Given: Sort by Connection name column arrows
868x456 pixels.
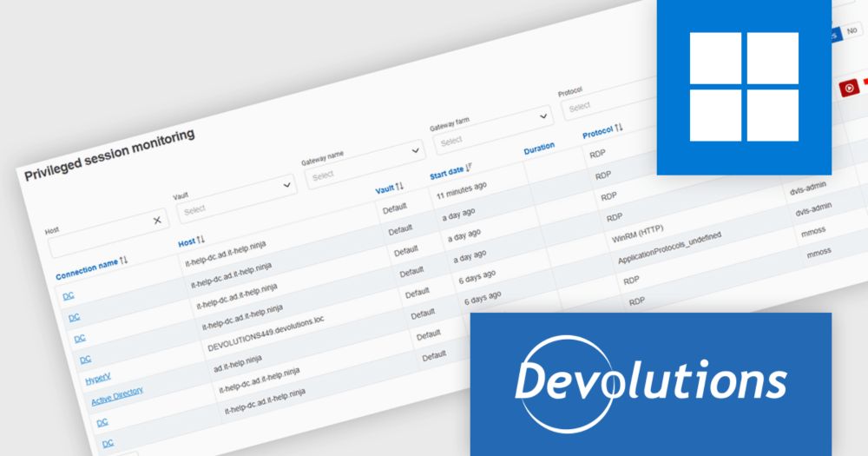Looking at the screenshot, I should point(123,260).
